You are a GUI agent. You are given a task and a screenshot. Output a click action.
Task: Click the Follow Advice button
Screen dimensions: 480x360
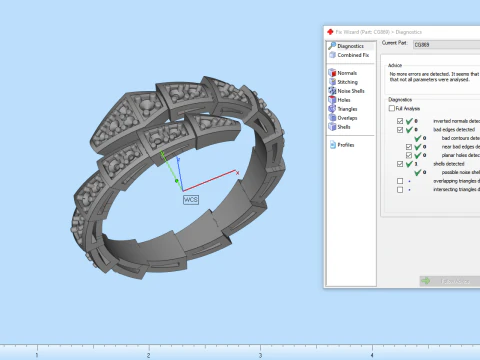tap(450, 281)
